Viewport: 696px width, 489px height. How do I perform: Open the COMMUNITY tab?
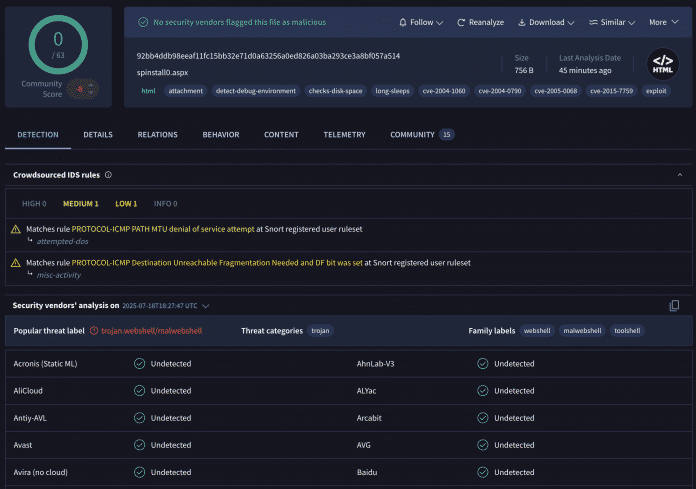point(421,135)
